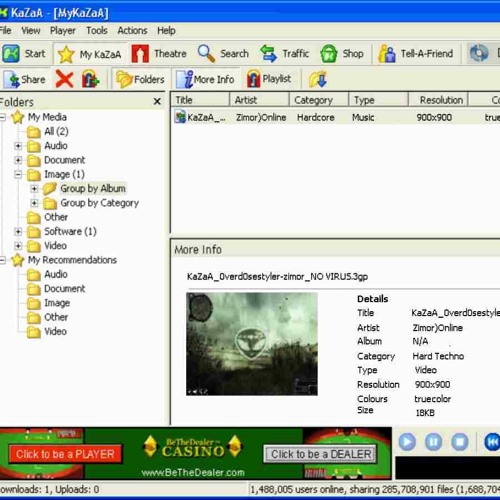
Task: Toggle the Folders pane button
Action: [140, 79]
